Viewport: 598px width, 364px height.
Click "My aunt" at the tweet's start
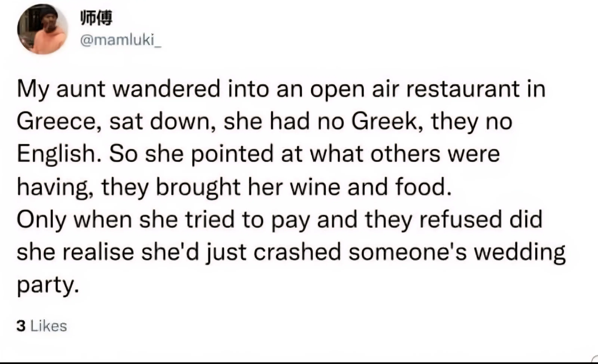[61, 89]
